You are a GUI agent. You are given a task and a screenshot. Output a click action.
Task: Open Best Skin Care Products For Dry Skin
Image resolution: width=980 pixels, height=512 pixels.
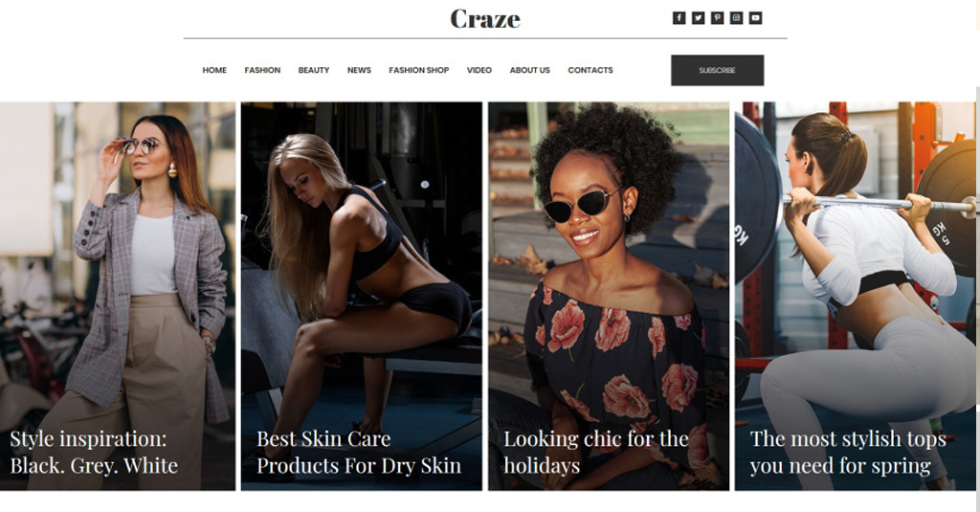[x=359, y=452]
